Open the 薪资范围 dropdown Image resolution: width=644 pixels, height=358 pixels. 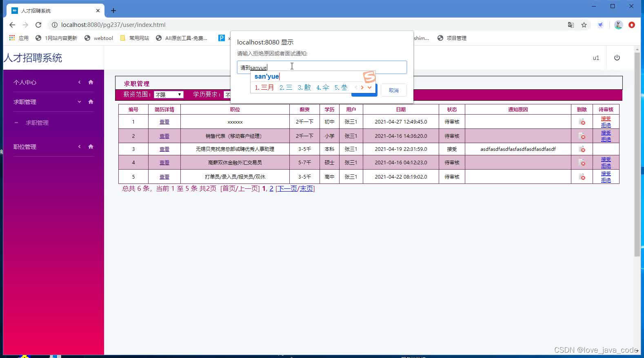[169, 95]
